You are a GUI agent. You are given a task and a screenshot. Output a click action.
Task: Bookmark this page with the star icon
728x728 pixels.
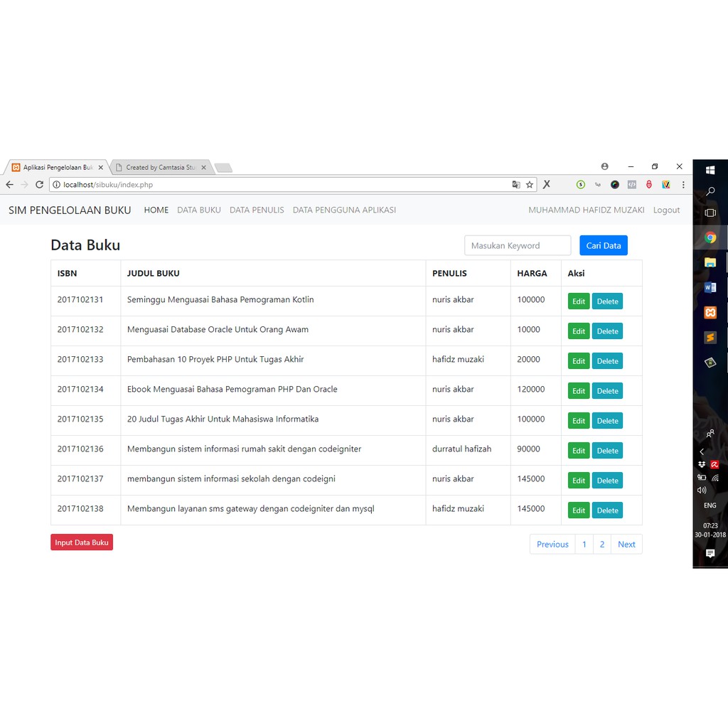coord(529,185)
